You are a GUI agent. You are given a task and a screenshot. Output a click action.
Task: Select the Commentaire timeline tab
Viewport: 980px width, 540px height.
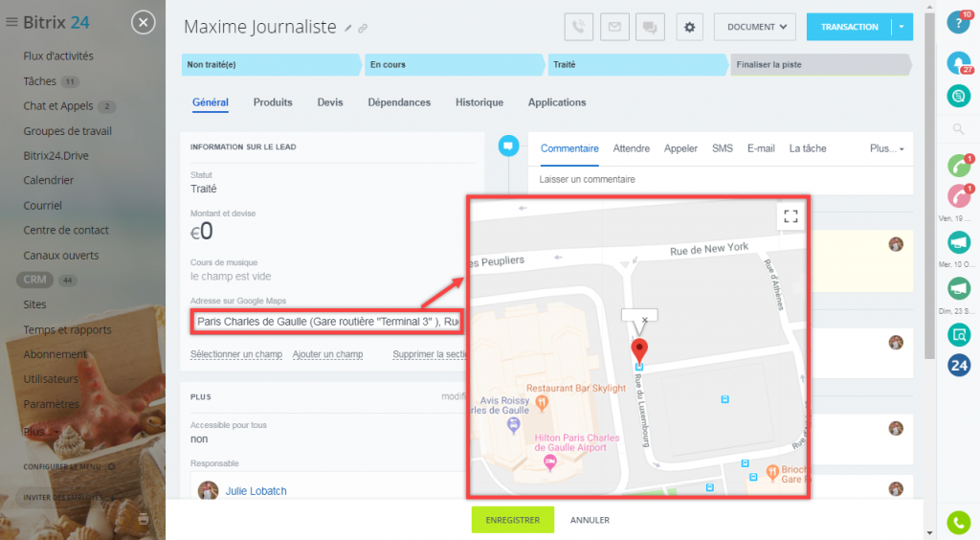coord(569,148)
